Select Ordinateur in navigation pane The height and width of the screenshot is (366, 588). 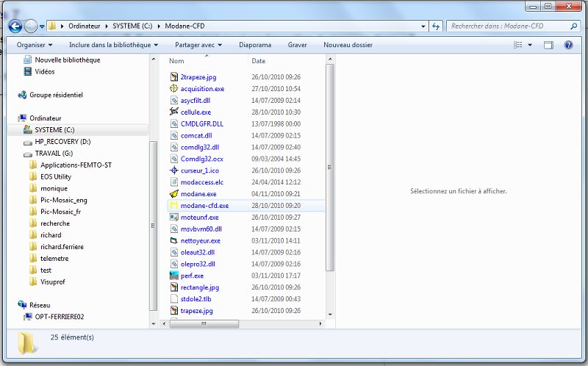46,118
